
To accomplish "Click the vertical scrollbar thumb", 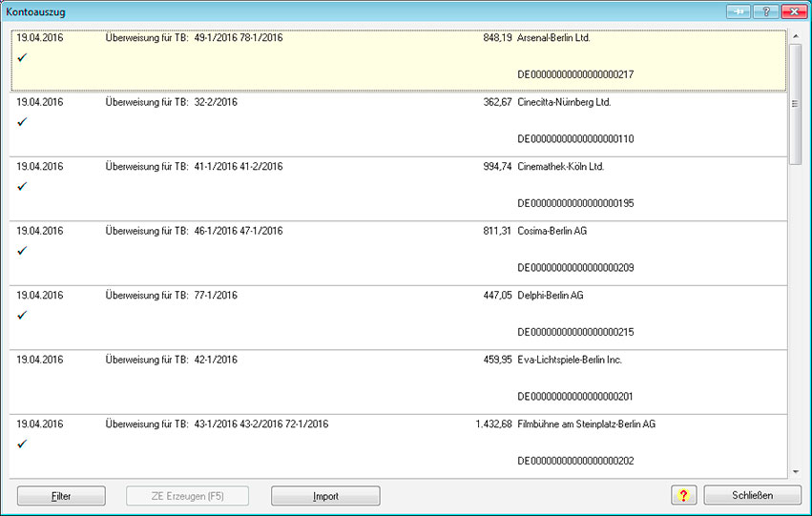I will pyautogui.click(x=796, y=103).
